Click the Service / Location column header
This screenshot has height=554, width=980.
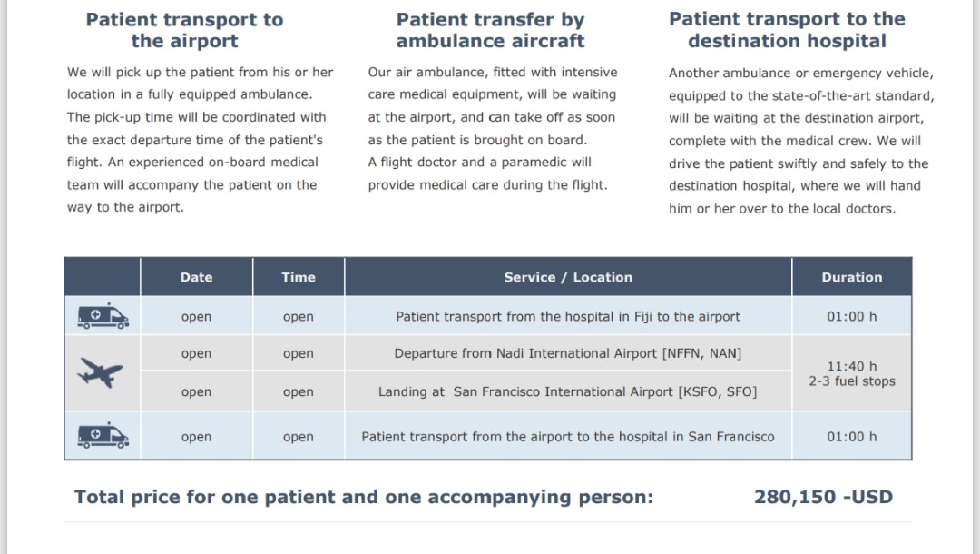tap(568, 277)
